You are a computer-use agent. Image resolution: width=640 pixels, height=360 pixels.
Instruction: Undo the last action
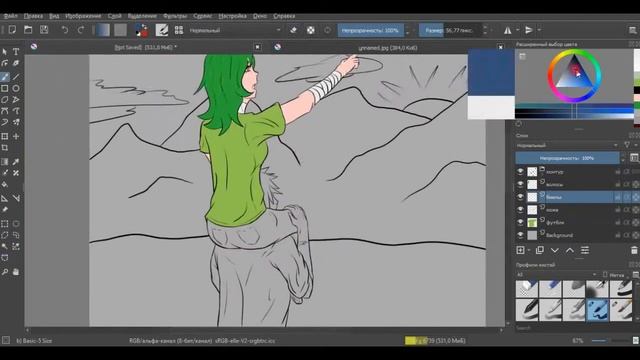click(x=64, y=30)
